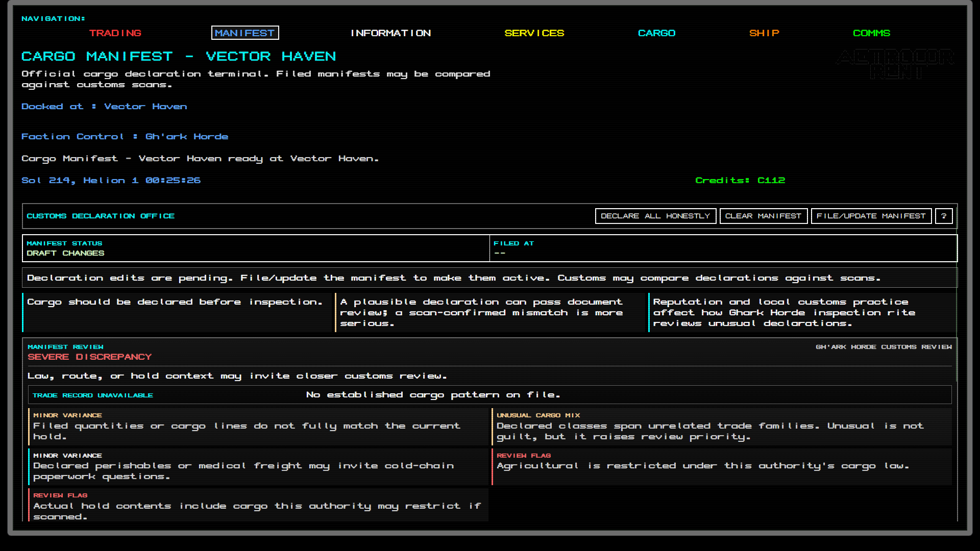Click the DECLARE ALL HONESTLY button

(655, 216)
